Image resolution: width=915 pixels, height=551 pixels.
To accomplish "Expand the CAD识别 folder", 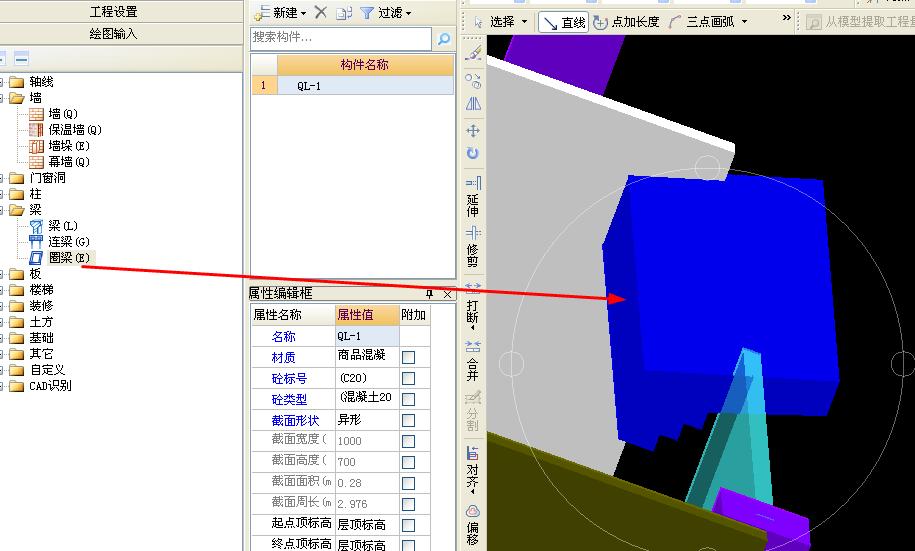I will pos(2,386).
